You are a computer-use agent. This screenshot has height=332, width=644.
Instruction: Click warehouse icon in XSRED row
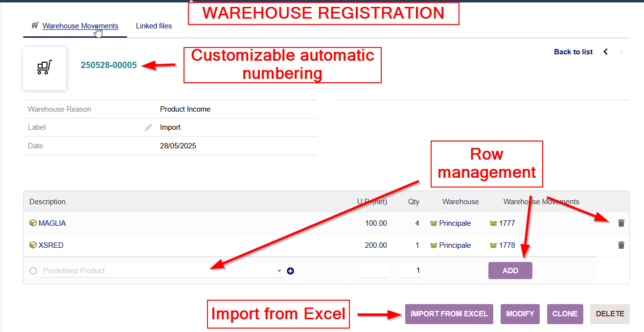pyautogui.click(x=434, y=245)
